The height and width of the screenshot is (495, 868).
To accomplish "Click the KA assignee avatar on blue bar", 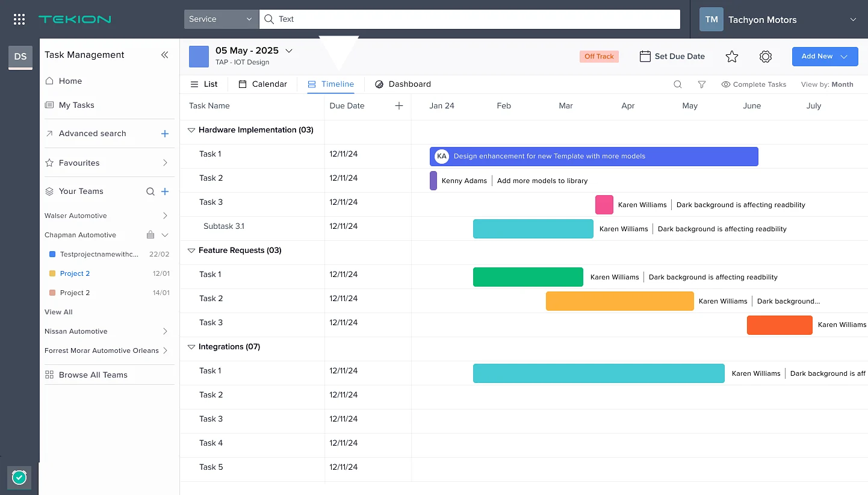I will click(442, 157).
